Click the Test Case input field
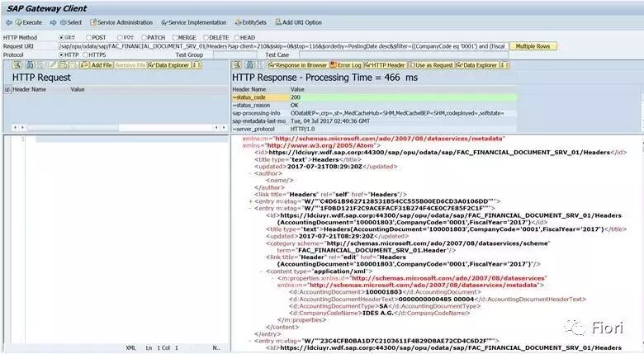The image size is (644, 354). (x=403, y=55)
